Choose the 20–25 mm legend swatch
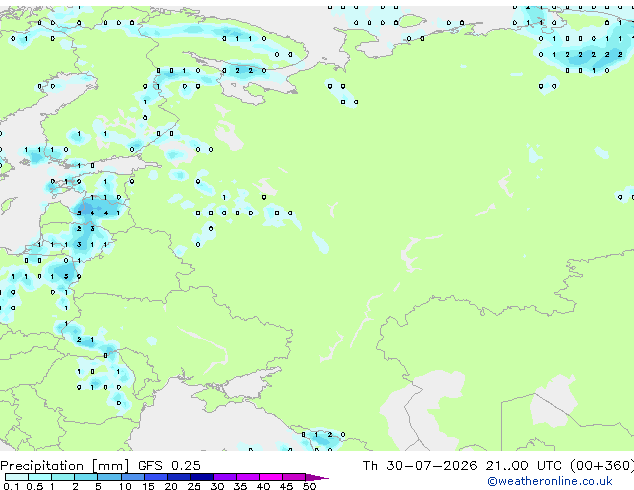Screen dimensions: 634x490 click(179, 477)
